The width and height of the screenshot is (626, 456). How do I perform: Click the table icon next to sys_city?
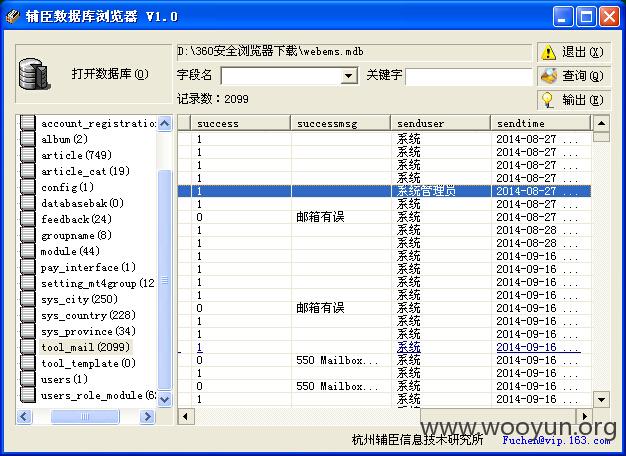pos(28,299)
